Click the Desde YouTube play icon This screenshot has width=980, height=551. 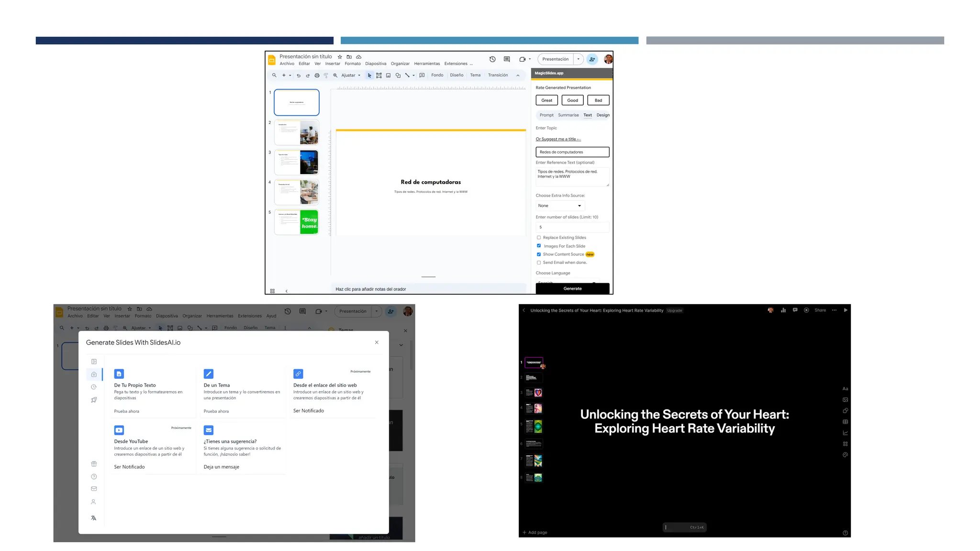pyautogui.click(x=119, y=430)
